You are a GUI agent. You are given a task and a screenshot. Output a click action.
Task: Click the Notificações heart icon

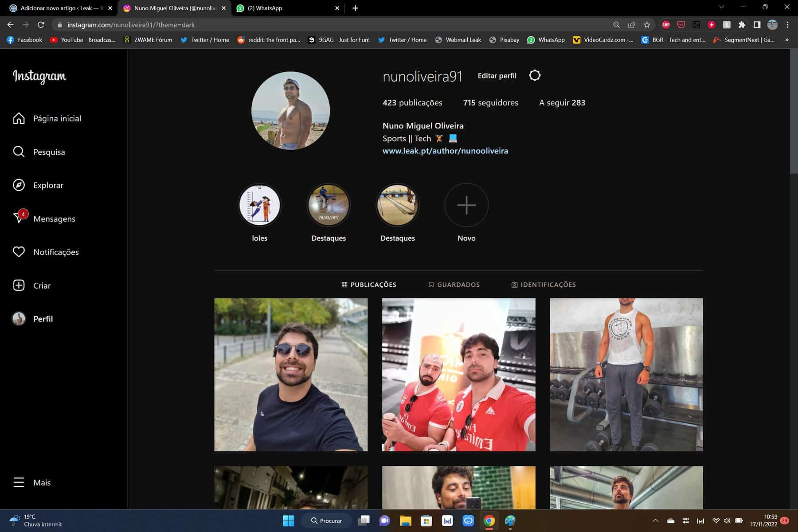tap(19, 252)
